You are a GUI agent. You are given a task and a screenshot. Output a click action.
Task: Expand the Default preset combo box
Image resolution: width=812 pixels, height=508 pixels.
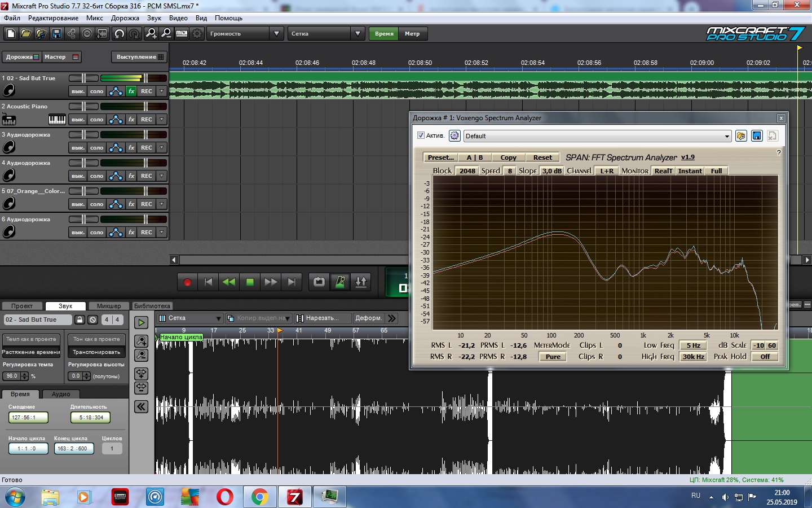pyautogui.click(x=726, y=136)
